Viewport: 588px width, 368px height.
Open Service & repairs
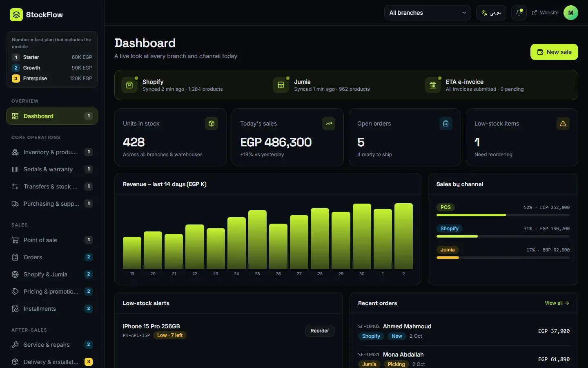[x=52, y=345]
